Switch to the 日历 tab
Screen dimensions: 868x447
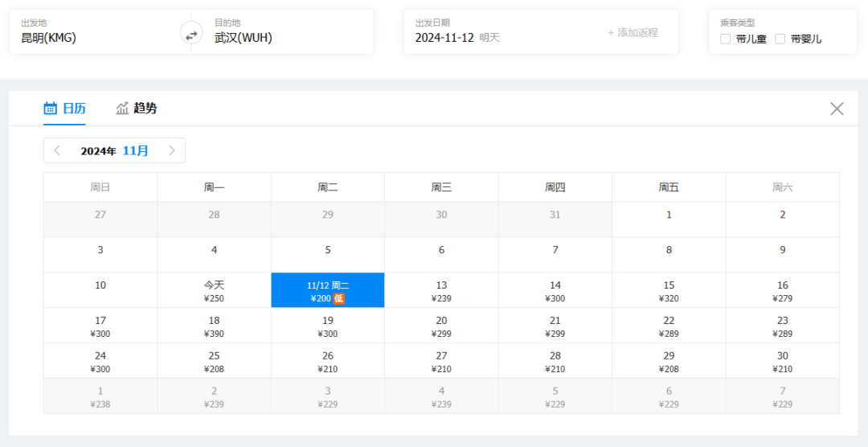point(65,109)
